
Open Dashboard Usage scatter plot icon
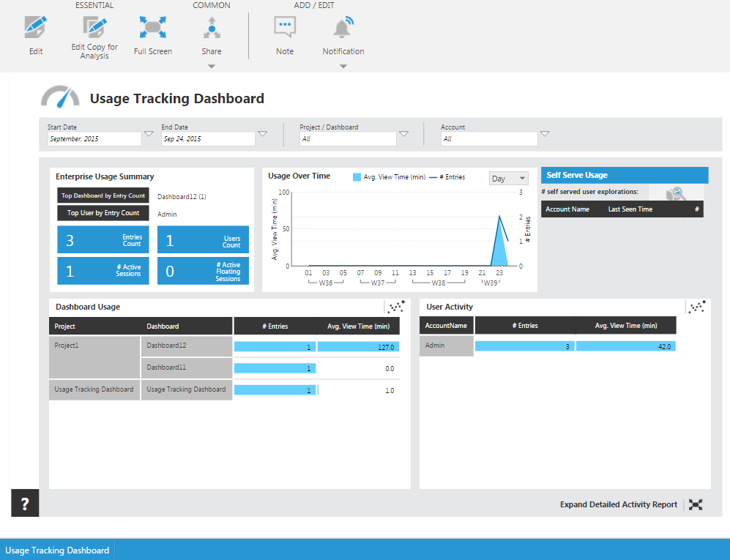[x=397, y=306]
